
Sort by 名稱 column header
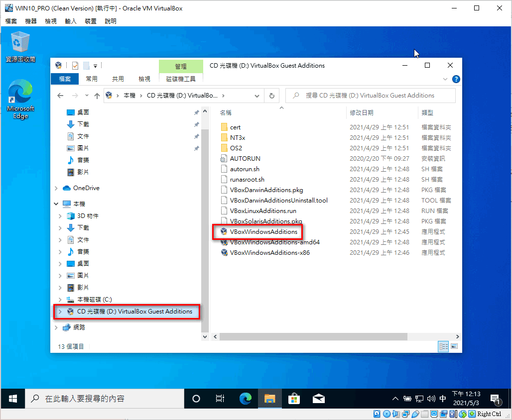pyautogui.click(x=226, y=113)
